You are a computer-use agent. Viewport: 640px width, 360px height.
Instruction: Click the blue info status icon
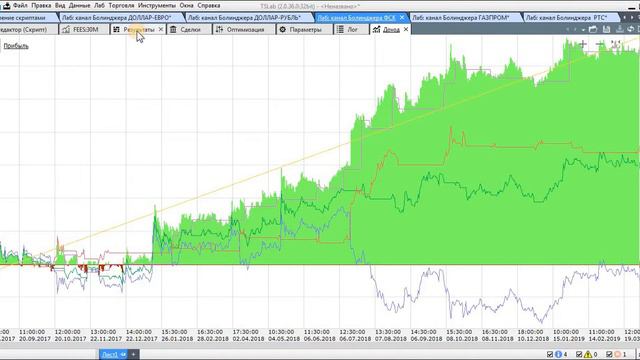pos(558,354)
